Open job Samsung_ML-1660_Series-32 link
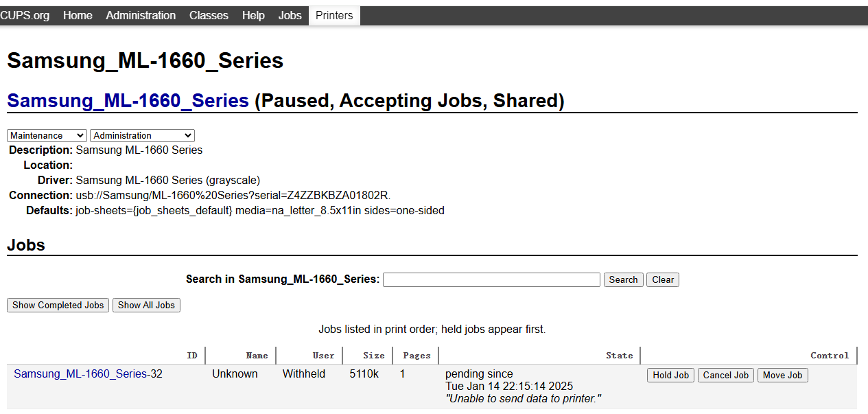 point(80,374)
